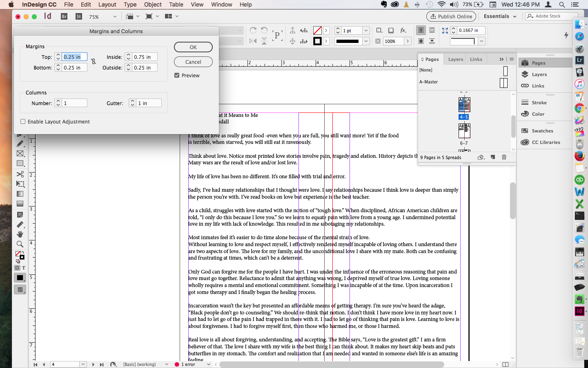Open the Effects fx icon
This screenshot has height=368, width=588.
(x=403, y=31)
